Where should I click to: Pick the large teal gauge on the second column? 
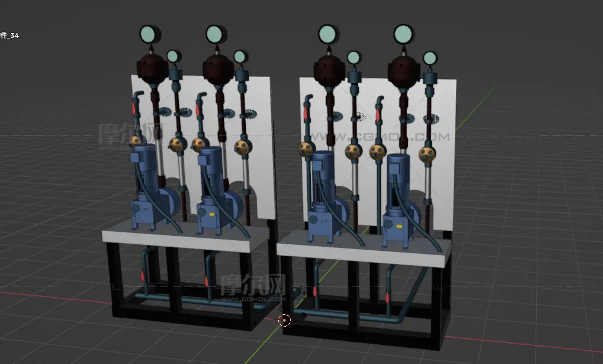(x=214, y=34)
